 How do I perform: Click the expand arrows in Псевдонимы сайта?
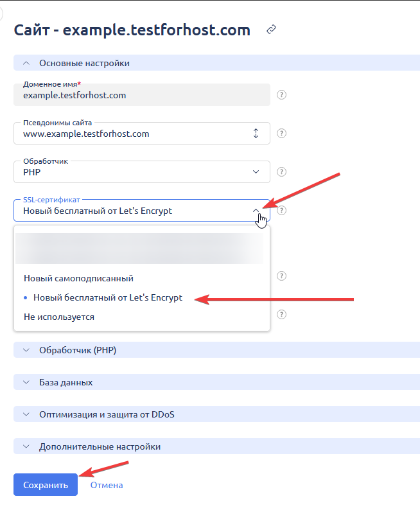tap(256, 134)
